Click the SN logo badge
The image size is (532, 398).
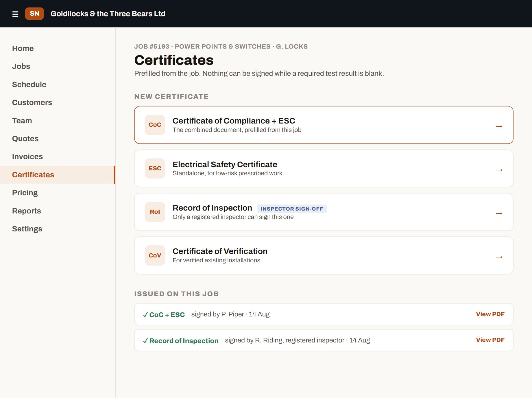[34, 14]
